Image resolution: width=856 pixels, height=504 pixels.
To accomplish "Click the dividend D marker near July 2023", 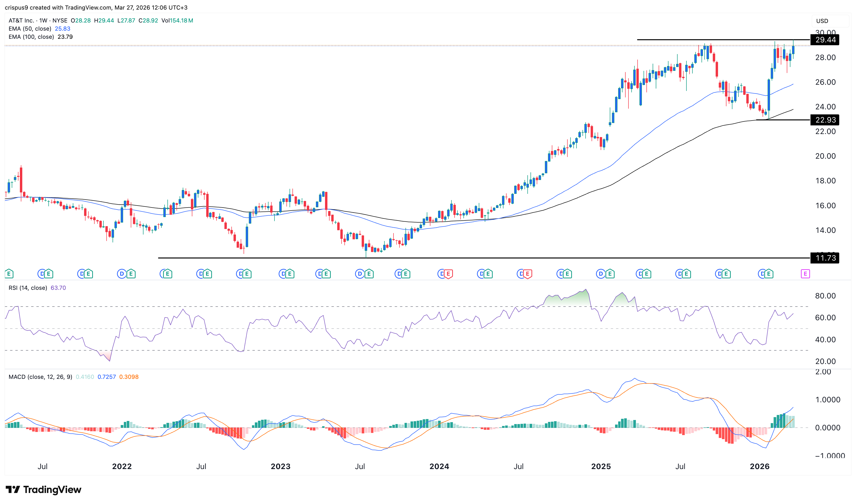I will 360,273.
